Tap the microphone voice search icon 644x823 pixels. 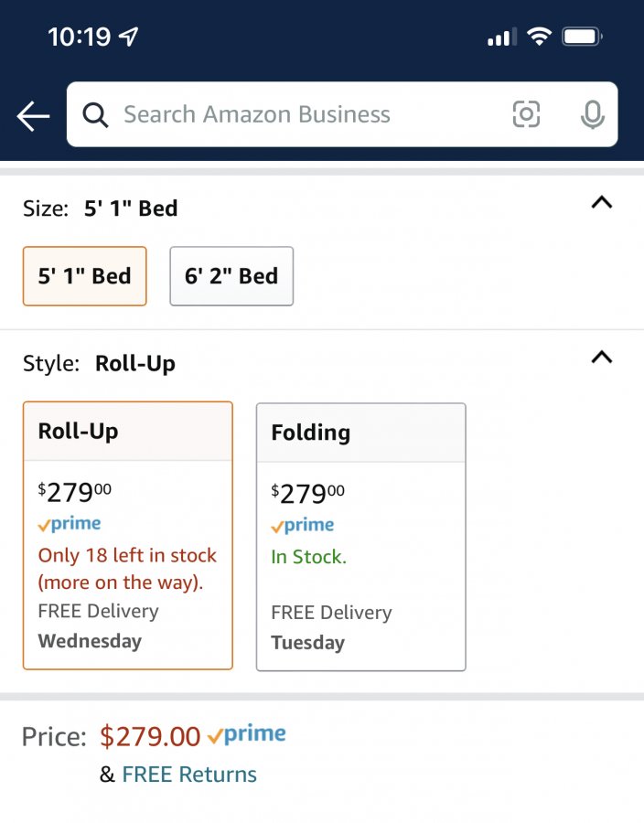pos(593,114)
